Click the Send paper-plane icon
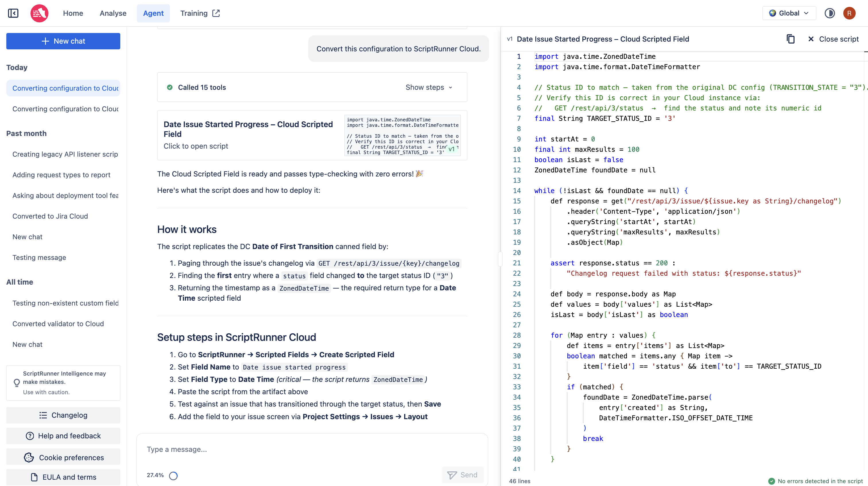 (x=452, y=475)
